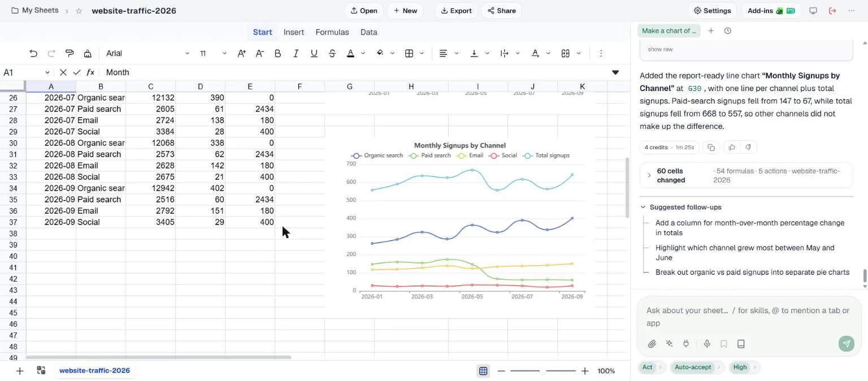The height and width of the screenshot is (381, 868).
Task: Cancel the formula edit with X
Action: [x=63, y=72]
